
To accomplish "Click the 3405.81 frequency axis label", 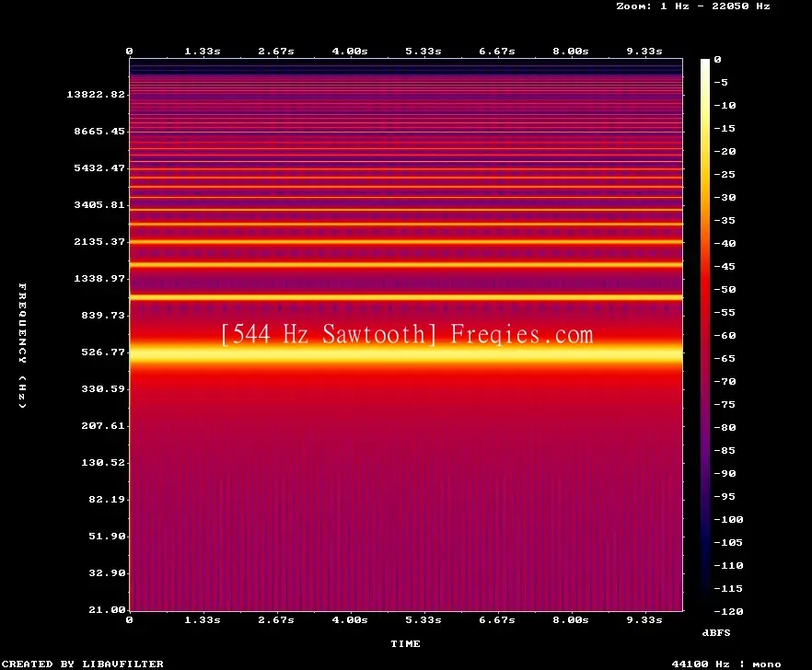I will tap(99, 204).
